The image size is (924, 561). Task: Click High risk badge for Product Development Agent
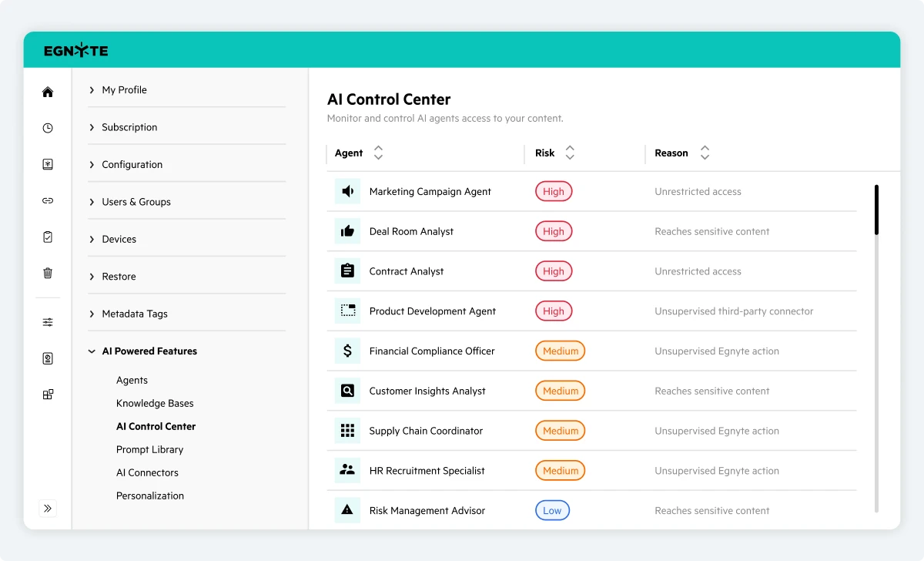point(554,311)
